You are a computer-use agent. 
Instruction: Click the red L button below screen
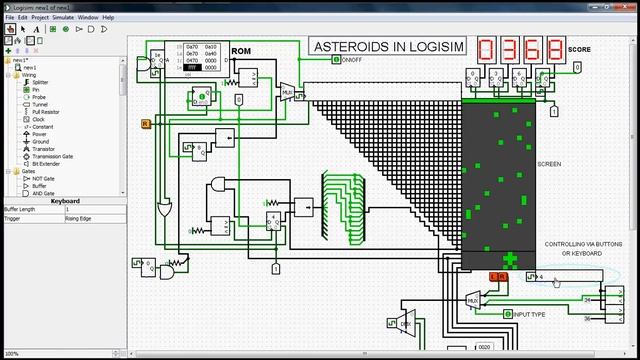coord(493,277)
